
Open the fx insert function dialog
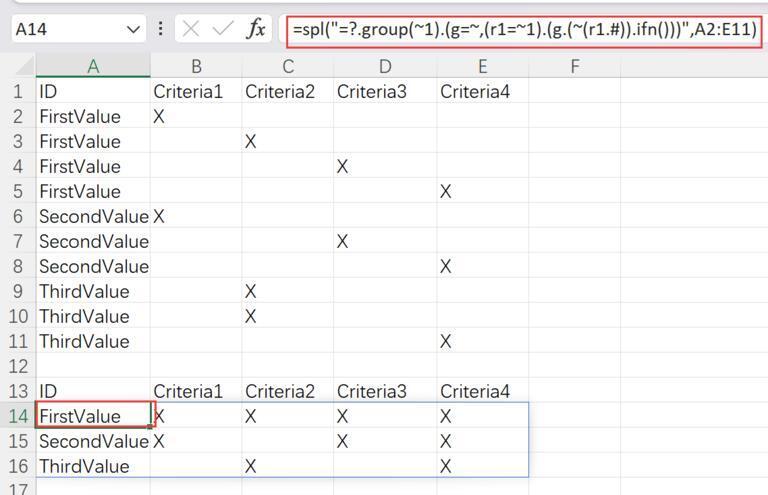tap(256, 28)
